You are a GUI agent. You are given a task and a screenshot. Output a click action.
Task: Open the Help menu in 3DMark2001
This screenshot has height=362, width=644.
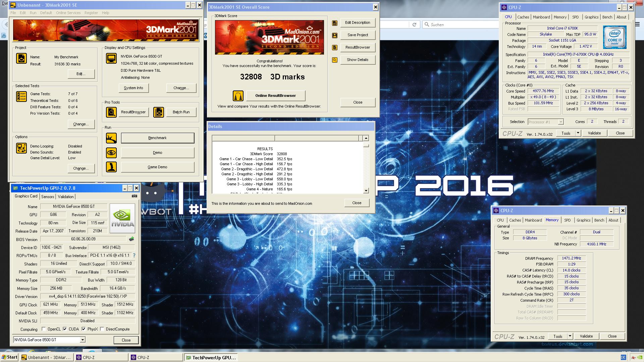(x=105, y=13)
